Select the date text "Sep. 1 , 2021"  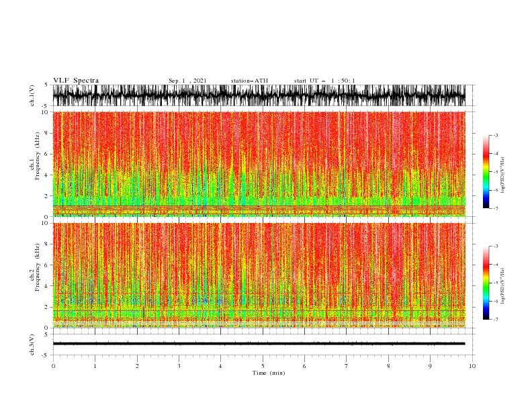(187, 81)
